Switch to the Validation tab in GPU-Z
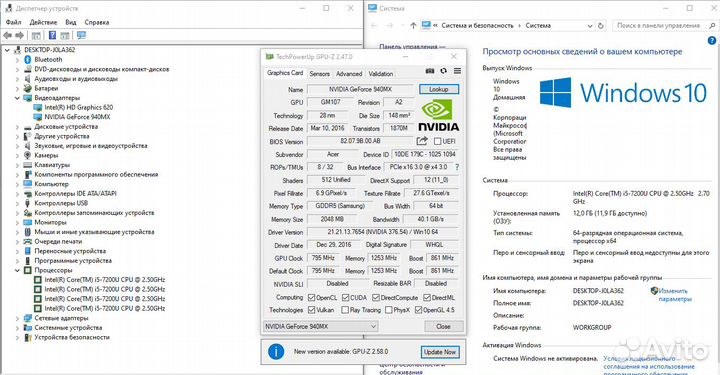The image size is (720, 375). point(381,73)
